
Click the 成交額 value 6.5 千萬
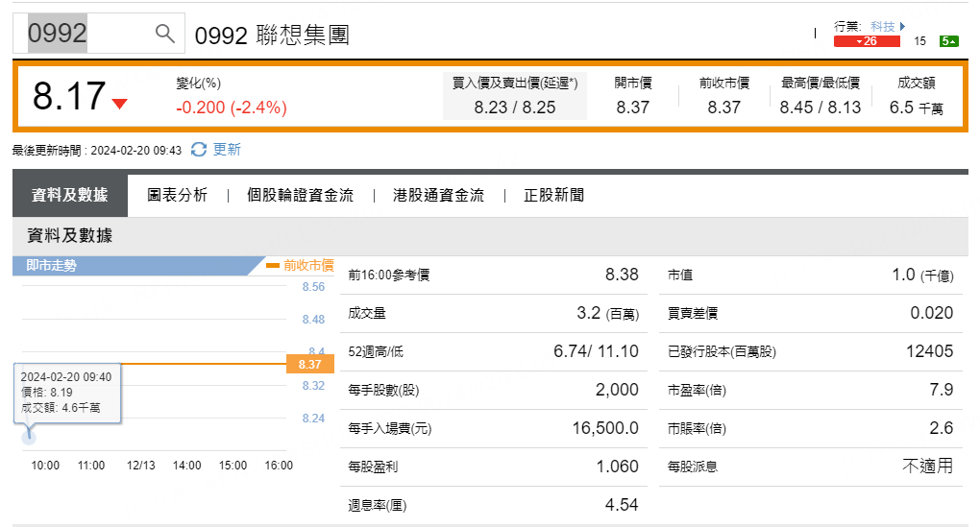click(x=916, y=108)
